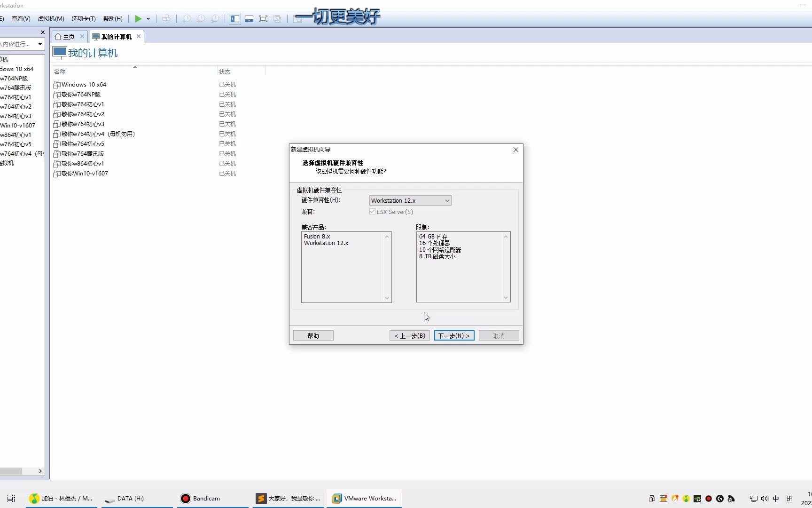
Task: Click the volume speaker tray icon
Action: click(x=765, y=499)
